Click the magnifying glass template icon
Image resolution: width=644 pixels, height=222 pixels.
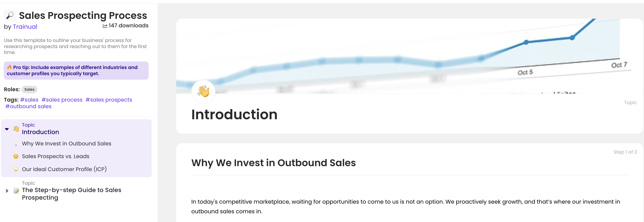pos(10,15)
